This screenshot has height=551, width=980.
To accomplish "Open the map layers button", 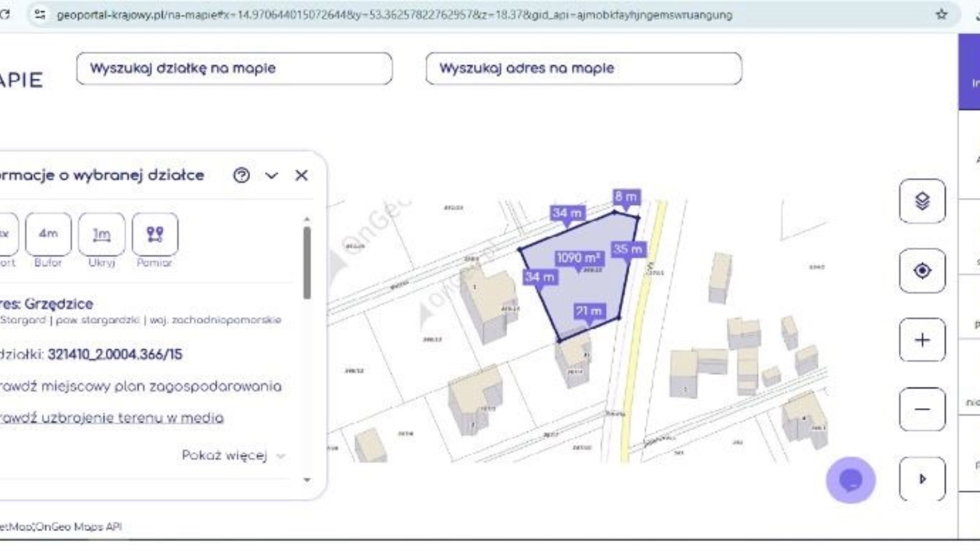I will tap(922, 201).
